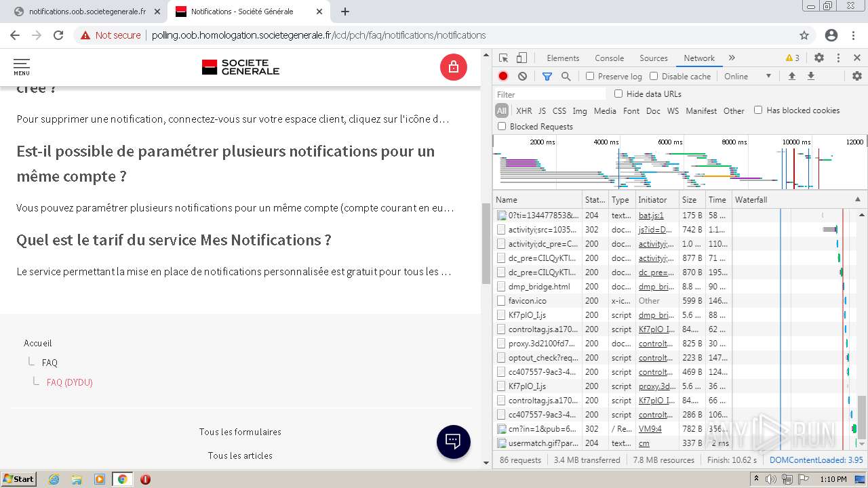Open Network settings gear icon
868x488 pixels.
pyautogui.click(x=857, y=76)
